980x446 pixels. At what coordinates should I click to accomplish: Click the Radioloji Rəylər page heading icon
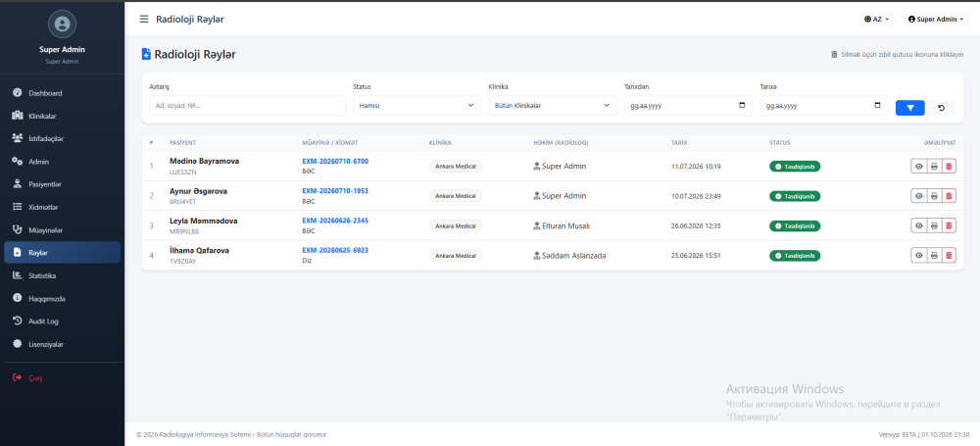[x=146, y=55]
